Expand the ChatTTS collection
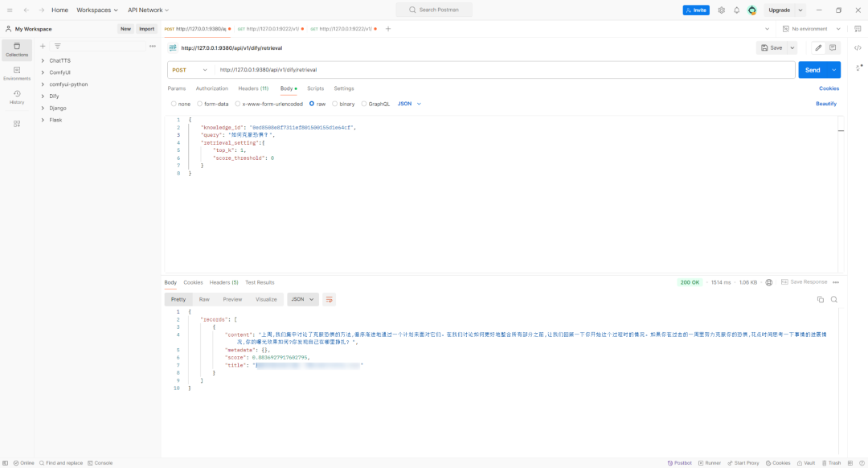 click(x=43, y=61)
